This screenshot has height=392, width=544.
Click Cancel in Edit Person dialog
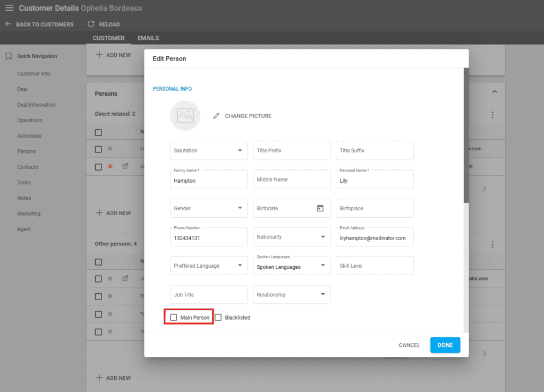coord(409,345)
